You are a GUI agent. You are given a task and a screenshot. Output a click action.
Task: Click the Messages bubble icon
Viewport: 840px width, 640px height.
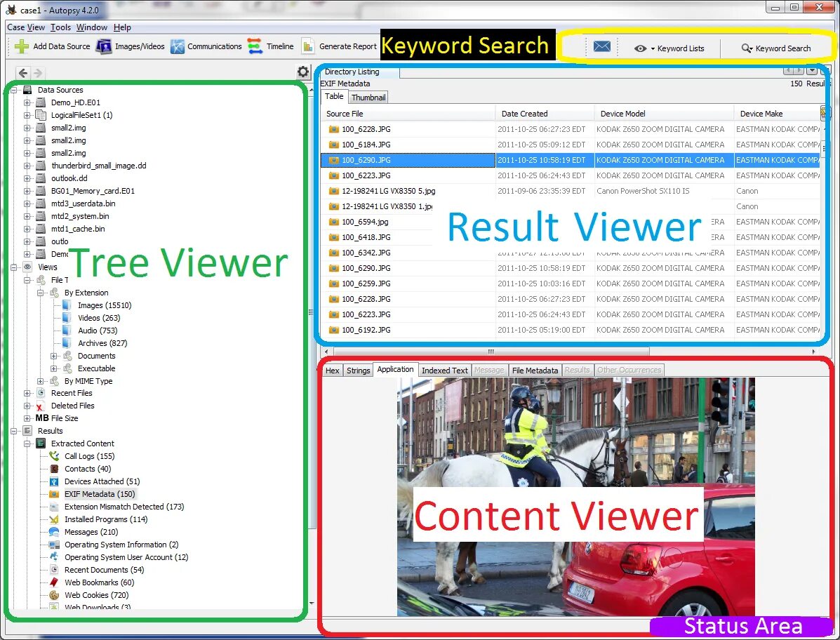click(54, 532)
